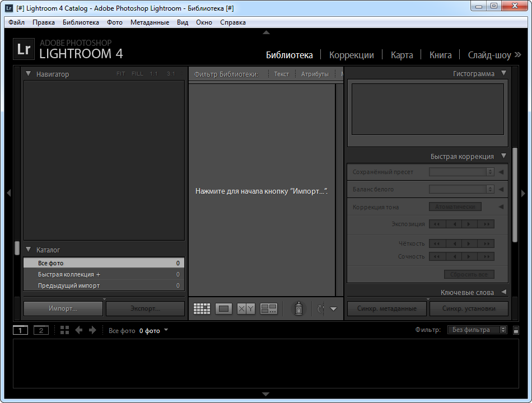Click Синхр. метаданные button
532x403 pixels.
[387, 309]
